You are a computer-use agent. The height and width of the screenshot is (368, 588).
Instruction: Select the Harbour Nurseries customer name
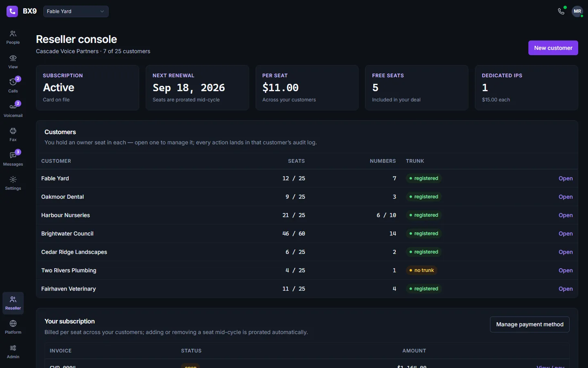tap(65, 215)
